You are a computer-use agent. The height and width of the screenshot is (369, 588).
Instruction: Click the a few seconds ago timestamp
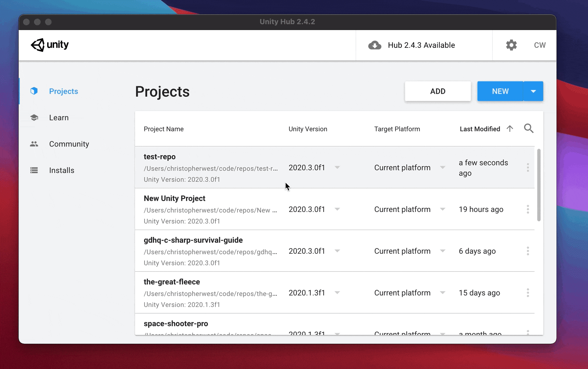pyautogui.click(x=483, y=168)
